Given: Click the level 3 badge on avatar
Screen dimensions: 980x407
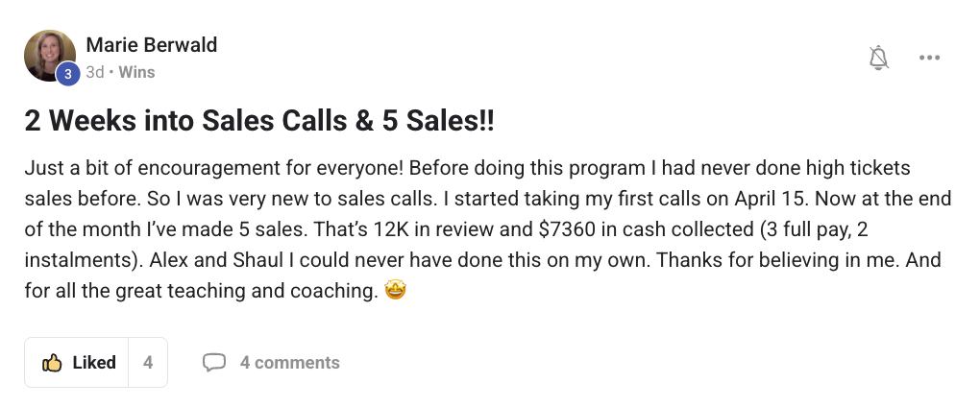Looking at the screenshot, I should click(x=67, y=73).
